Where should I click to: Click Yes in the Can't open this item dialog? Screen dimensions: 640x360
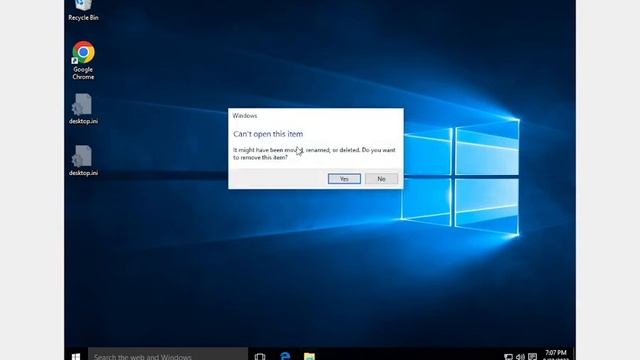pyautogui.click(x=344, y=179)
